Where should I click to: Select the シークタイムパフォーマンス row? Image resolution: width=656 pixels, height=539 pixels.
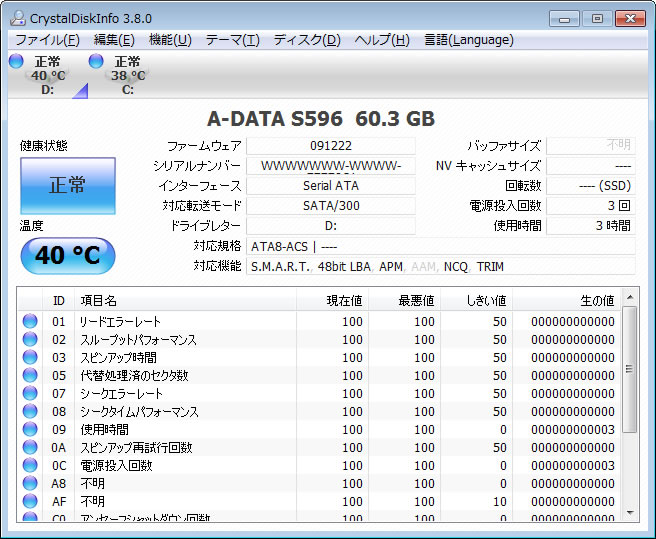point(320,411)
